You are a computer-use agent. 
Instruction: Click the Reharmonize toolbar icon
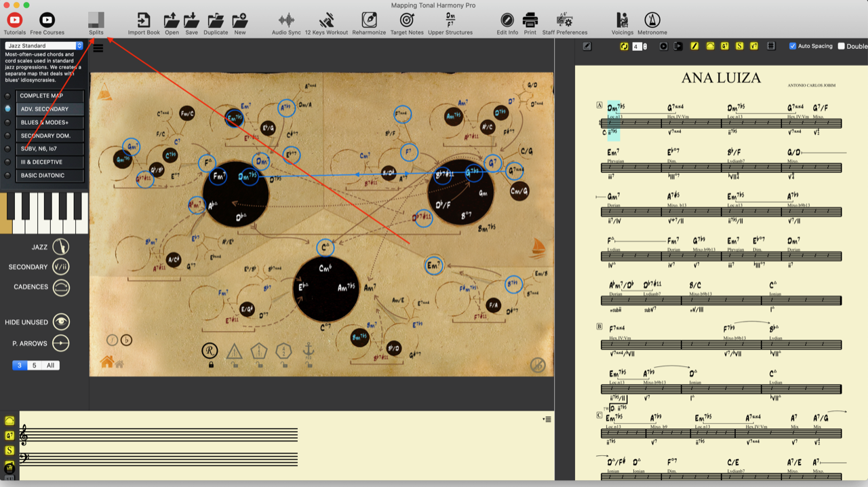(369, 22)
